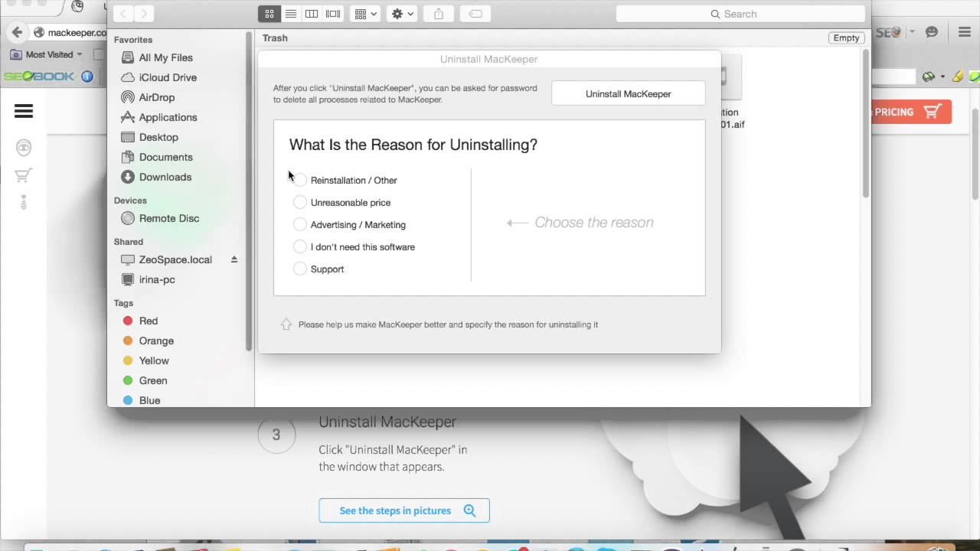Screen dimensions: 980x551
Task: Open Most Visited bookmarks dropdown
Action: (47, 54)
